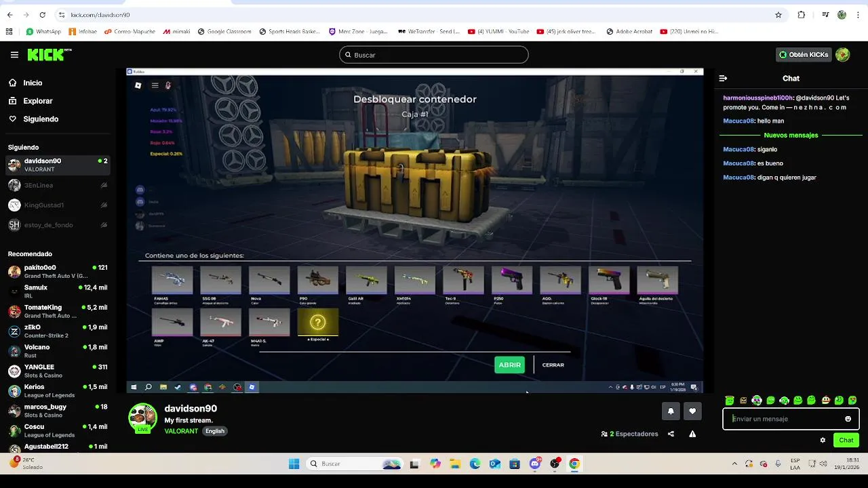Open 3EnLinea followed channel
Screen dimensions: 868x488
pyautogui.click(x=58, y=185)
